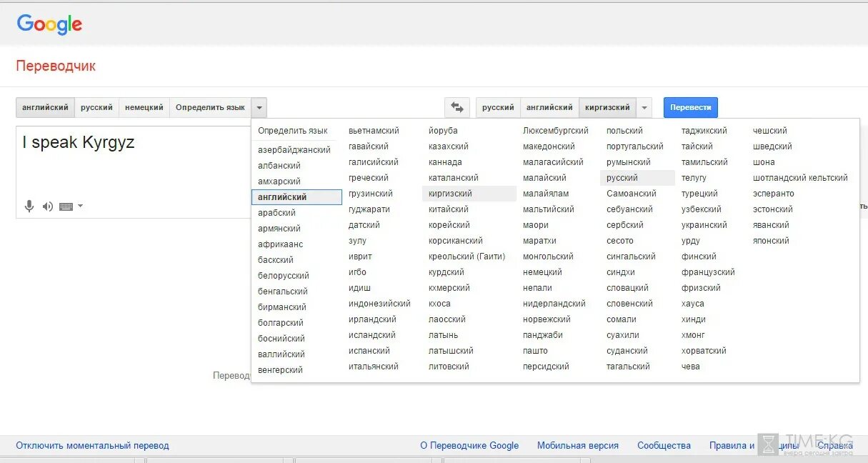Open Справка footer link
The image size is (868, 463).
[x=835, y=446]
